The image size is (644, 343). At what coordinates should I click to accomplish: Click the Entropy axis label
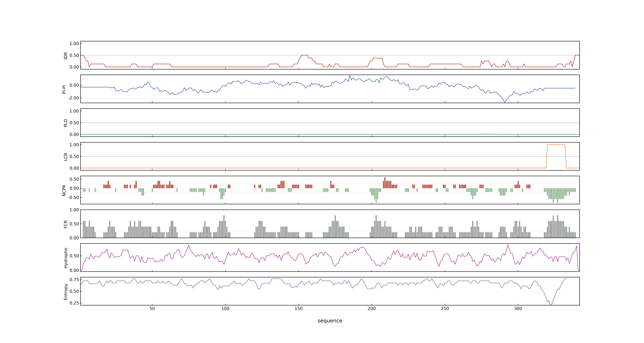pyautogui.click(x=66, y=292)
